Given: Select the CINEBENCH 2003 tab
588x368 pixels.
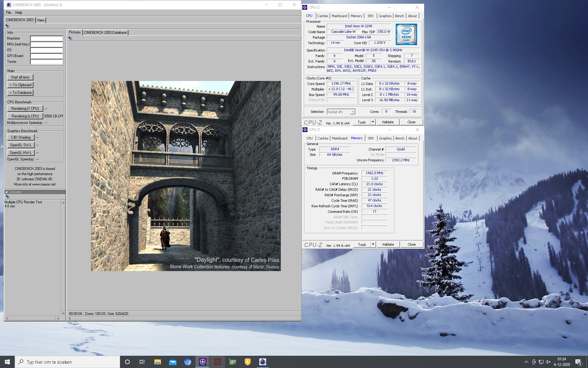Looking at the screenshot, I should click(x=20, y=20).
